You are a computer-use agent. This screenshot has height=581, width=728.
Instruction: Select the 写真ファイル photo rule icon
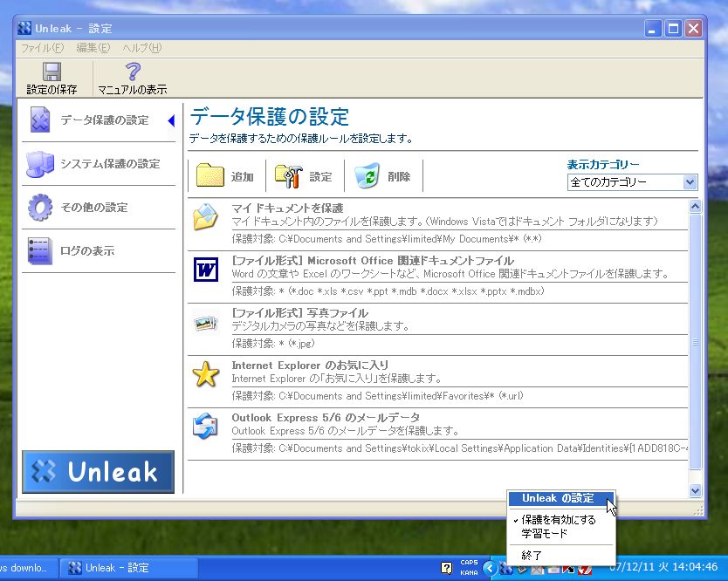(x=206, y=323)
